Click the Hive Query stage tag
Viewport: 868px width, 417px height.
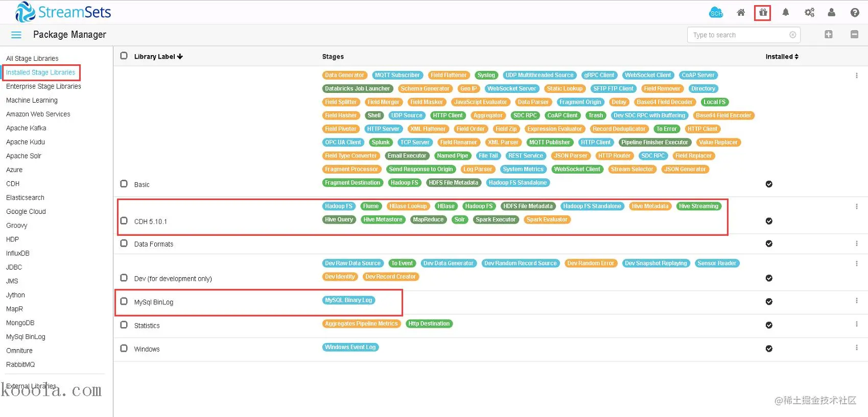pos(339,219)
